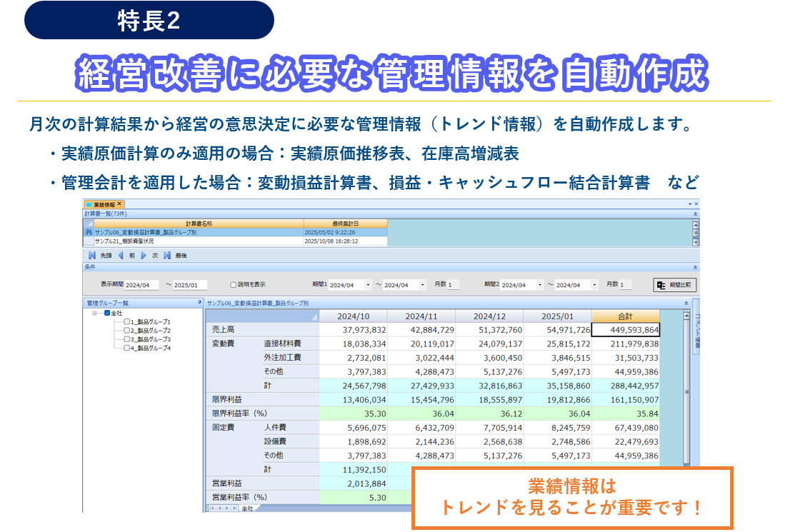This screenshot has height=532, width=790.
Task: Uncheck the 全社 group checkbox
Action: coord(107,313)
